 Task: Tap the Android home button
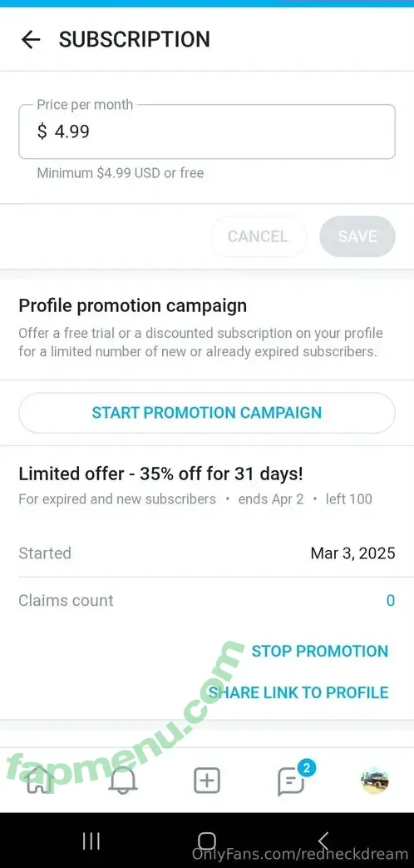point(207,841)
